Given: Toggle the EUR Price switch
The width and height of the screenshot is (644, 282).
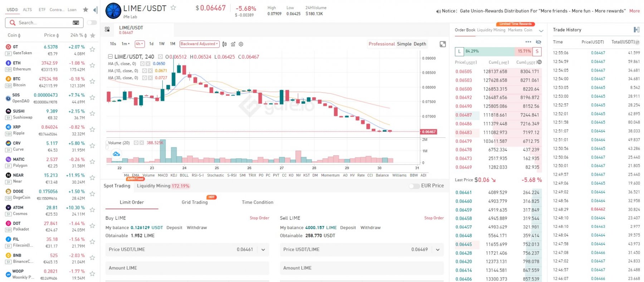Looking at the screenshot, I should point(414,186).
